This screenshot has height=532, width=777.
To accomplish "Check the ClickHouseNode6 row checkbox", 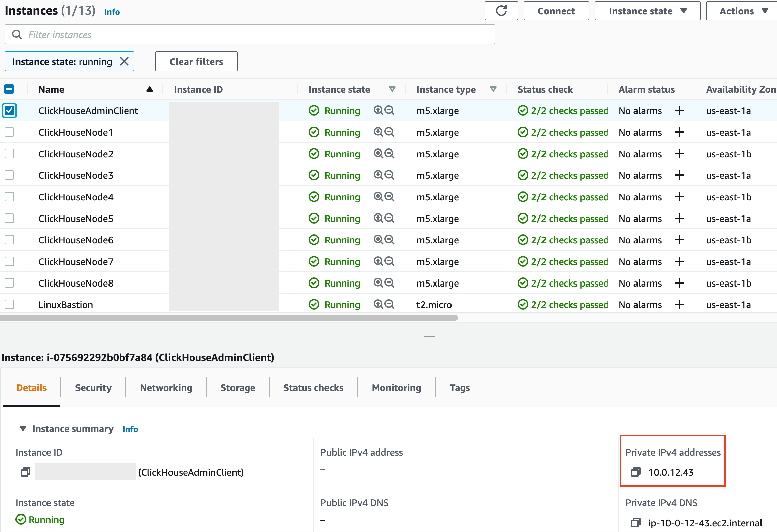I will [9, 240].
